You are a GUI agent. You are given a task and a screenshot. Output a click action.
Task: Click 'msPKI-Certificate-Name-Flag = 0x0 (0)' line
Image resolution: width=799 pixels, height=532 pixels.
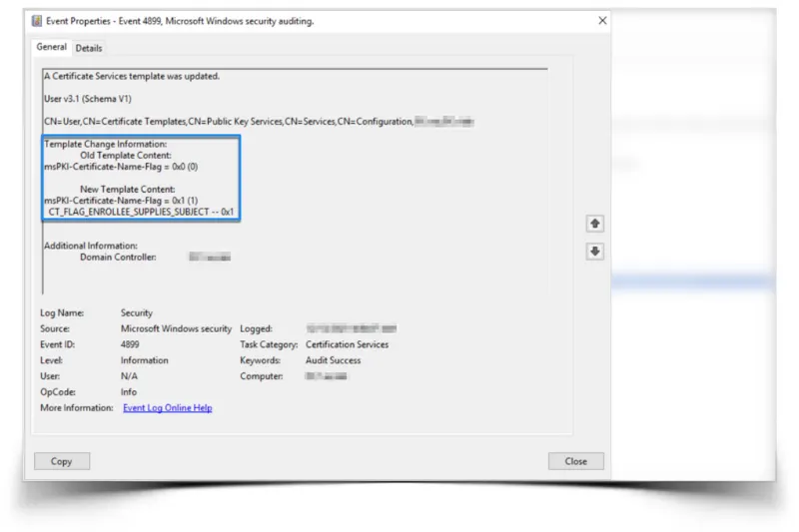[121, 167]
